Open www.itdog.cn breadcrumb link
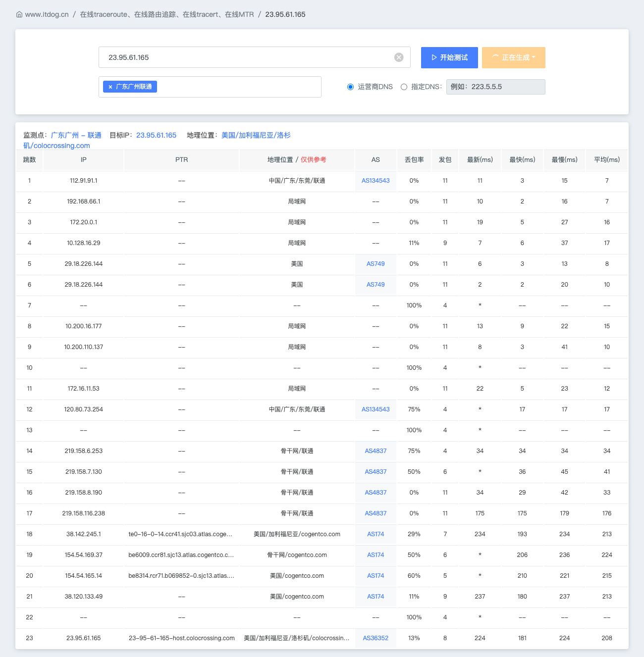This screenshot has width=644, height=657. pyautogui.click(x=47, y=14)
